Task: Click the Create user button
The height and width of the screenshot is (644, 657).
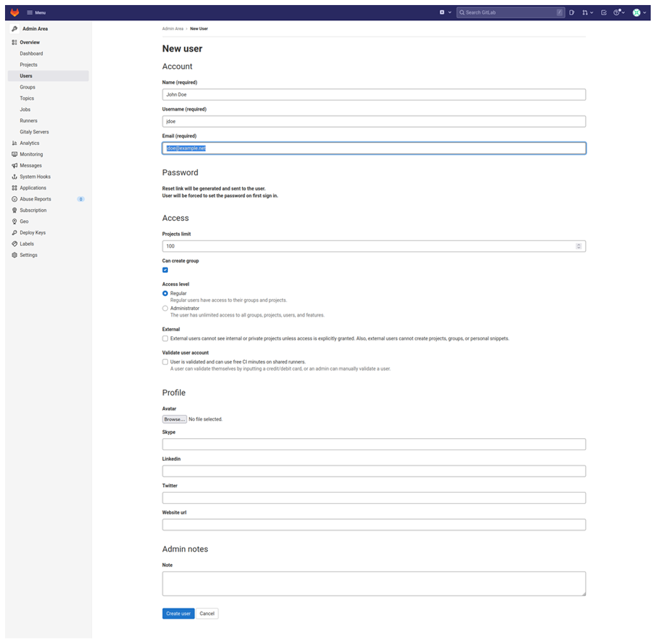Action: [x=178, y=613]
